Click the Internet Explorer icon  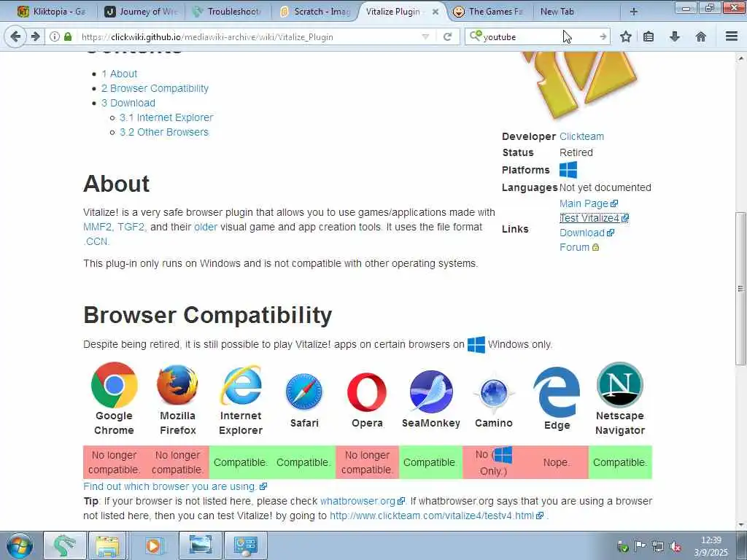coord(241,385)
